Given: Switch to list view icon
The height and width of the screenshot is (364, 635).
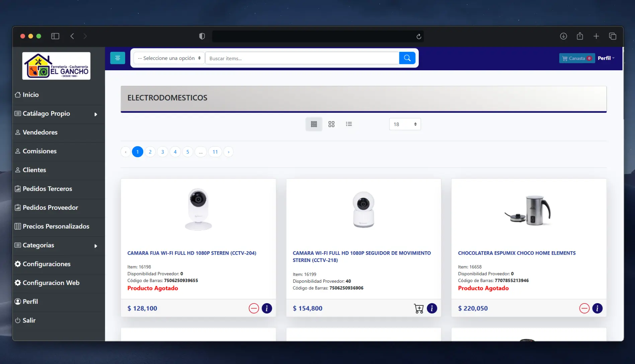Looking at the screenshot, I should coord(349,124).
